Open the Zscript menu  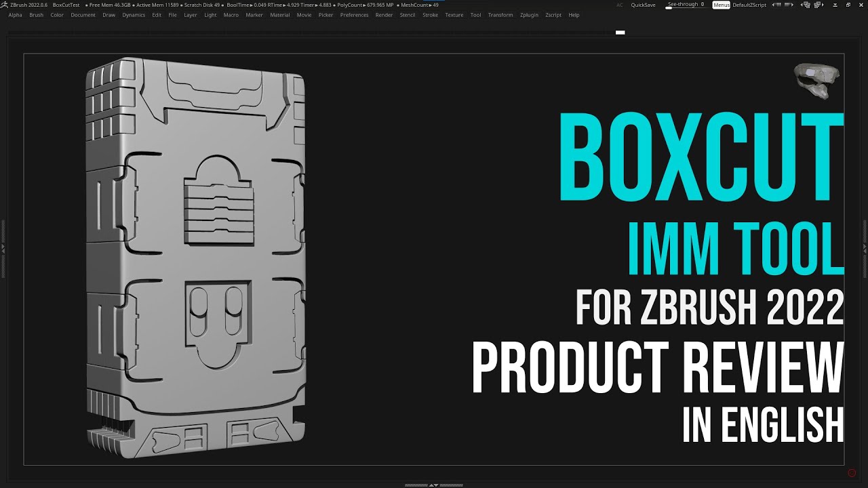pyautogui.click(x=553, y=15)
